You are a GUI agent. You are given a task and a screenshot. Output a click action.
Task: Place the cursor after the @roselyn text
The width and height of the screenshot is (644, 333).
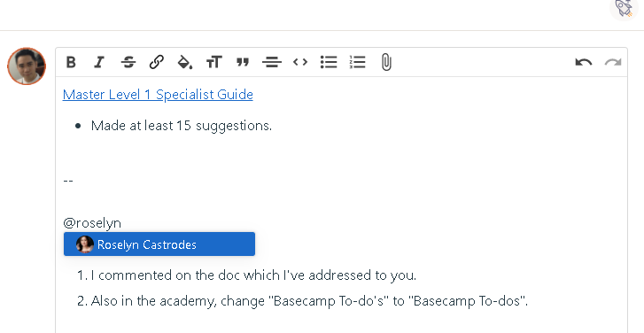(121, 223)
